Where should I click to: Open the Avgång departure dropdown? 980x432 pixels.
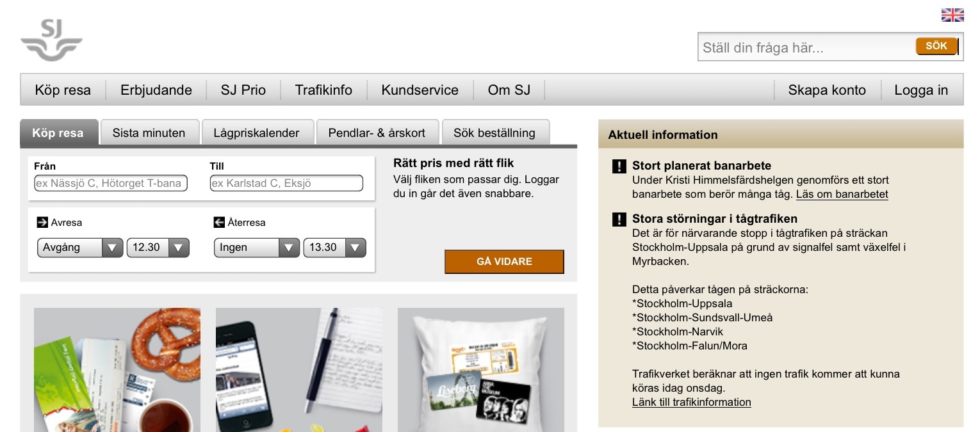[79, 248]
